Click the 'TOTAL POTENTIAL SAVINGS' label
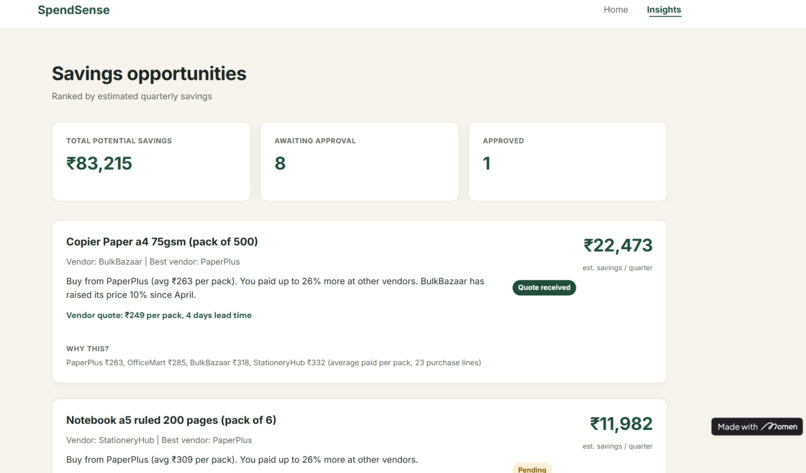Screen dimensions: 806x473 coord(119,141)
